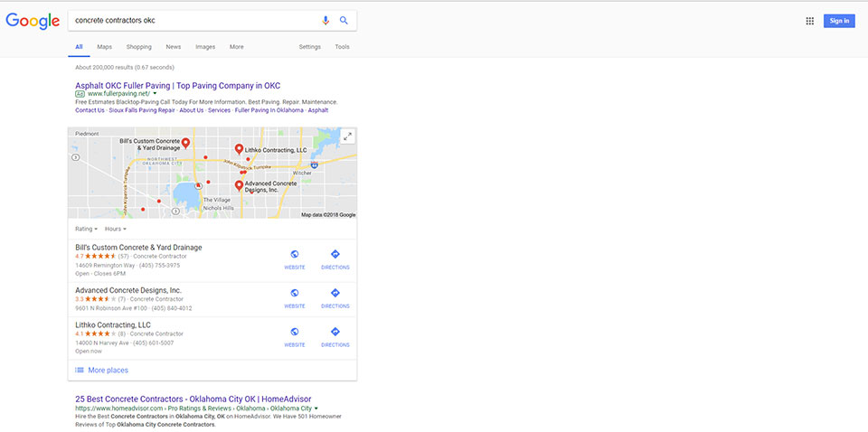Open HomeAdvisor result URL dropdown arrow
This screenshot has width=868, height=432.
(316, 409)
